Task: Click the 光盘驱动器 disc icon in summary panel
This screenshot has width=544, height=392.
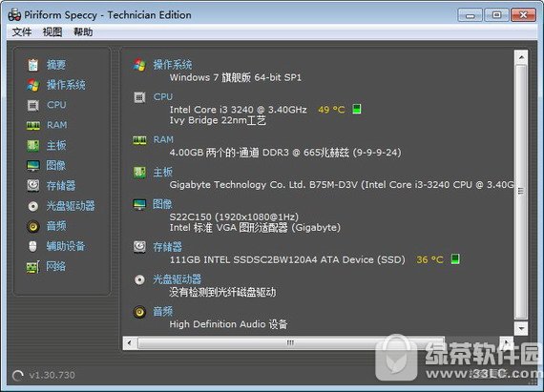Action: click(x=139, y=279)
